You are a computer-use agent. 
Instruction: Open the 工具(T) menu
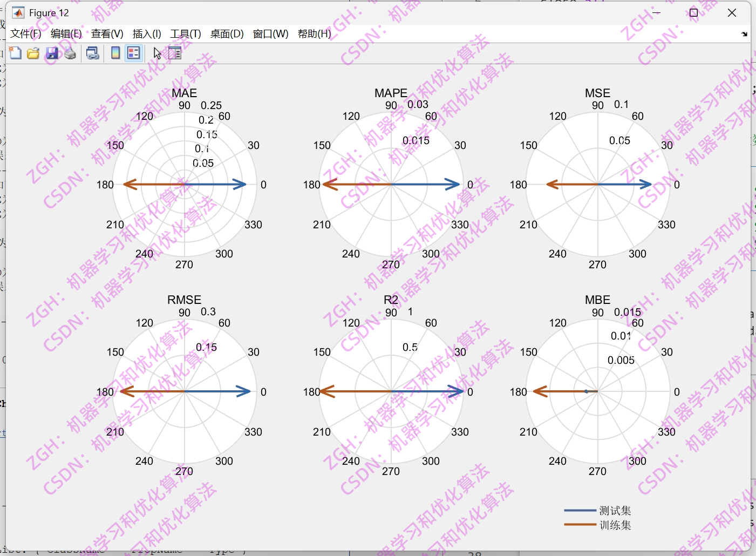(186, 34)
